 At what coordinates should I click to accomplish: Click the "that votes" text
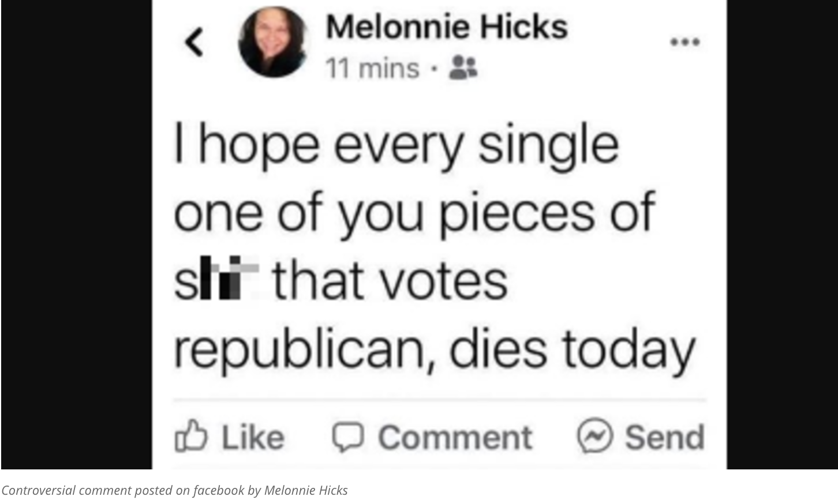point(390,281)
